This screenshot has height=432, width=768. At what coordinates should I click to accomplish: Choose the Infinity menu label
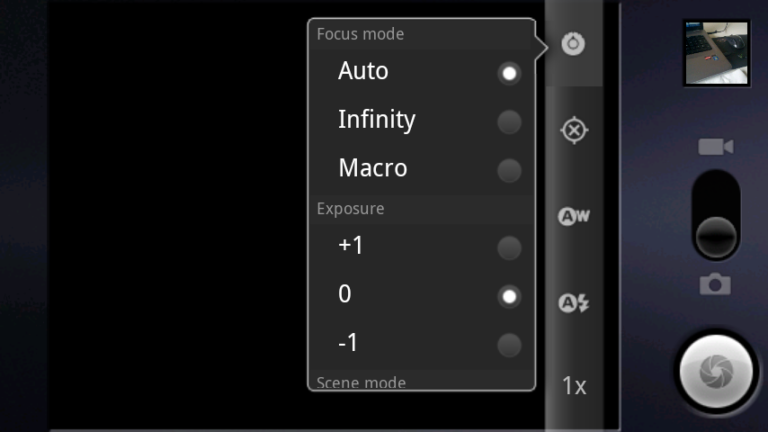tap(376, 120)
